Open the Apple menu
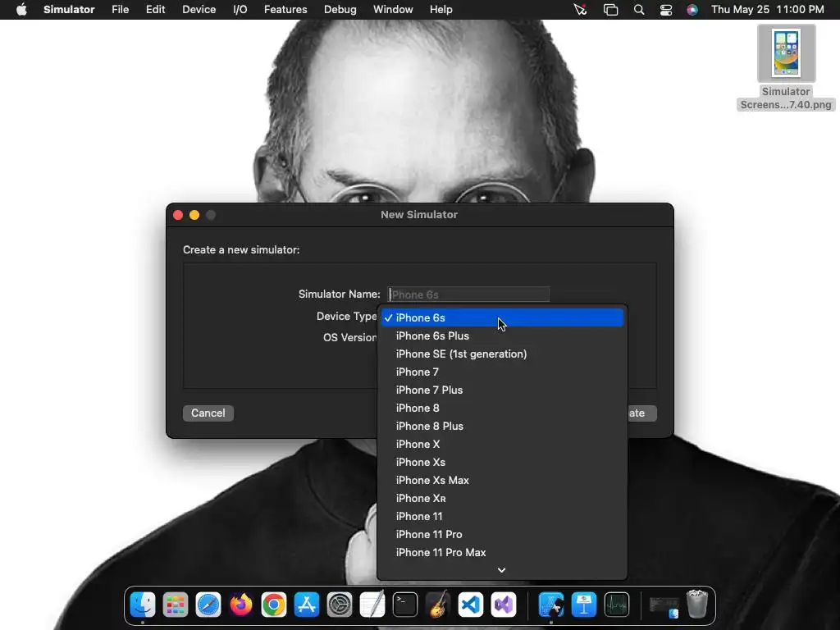 (21, 9)
